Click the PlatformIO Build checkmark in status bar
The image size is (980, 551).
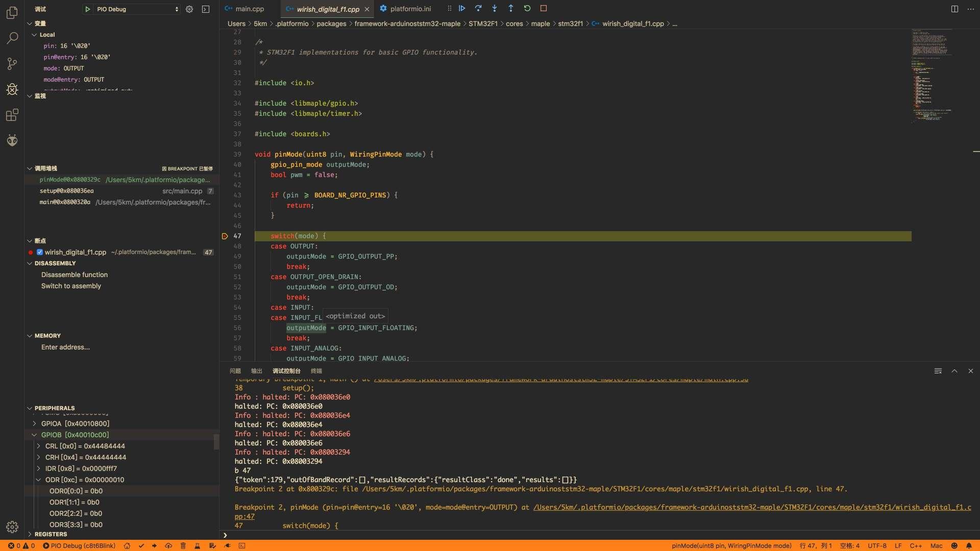pyautogui.click(x=141, y=545)
